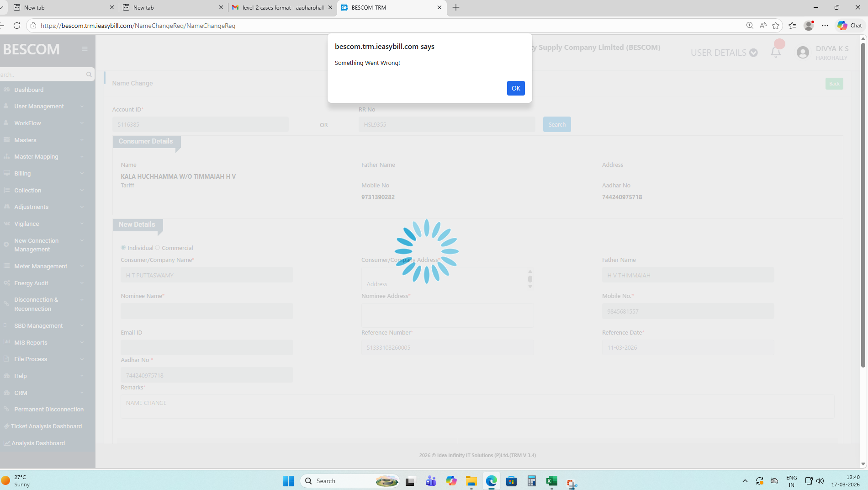Viewport: 868px width, 490px height.
Task: Expand the Adjustments menu
Action: [x=43, y=207]
